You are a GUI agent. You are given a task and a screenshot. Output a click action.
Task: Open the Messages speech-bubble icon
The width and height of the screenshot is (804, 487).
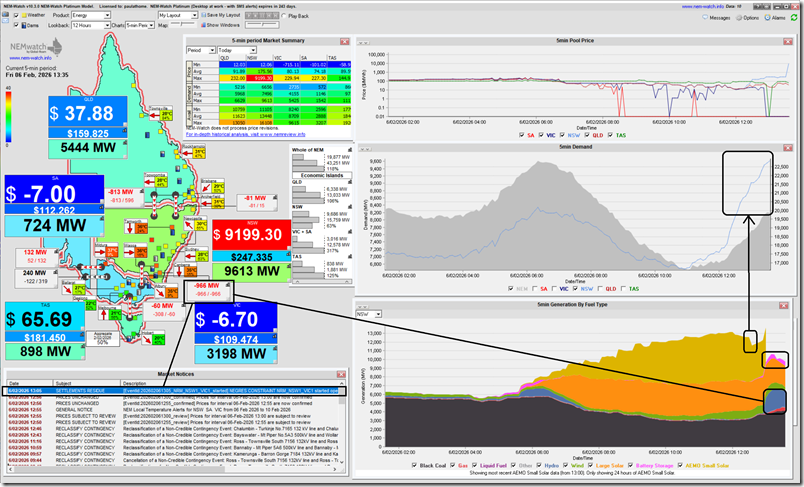pos(705,17)
